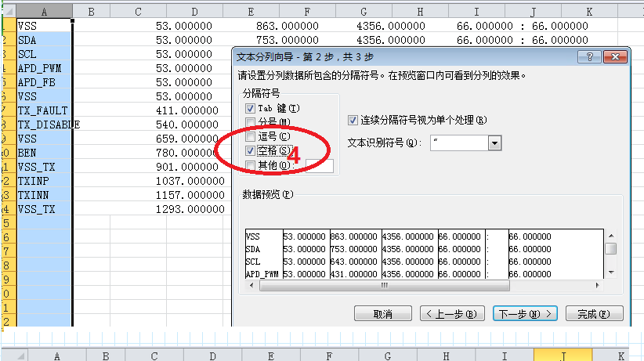
Task: Select column I header in upper sheet
Action: (476, 12)
